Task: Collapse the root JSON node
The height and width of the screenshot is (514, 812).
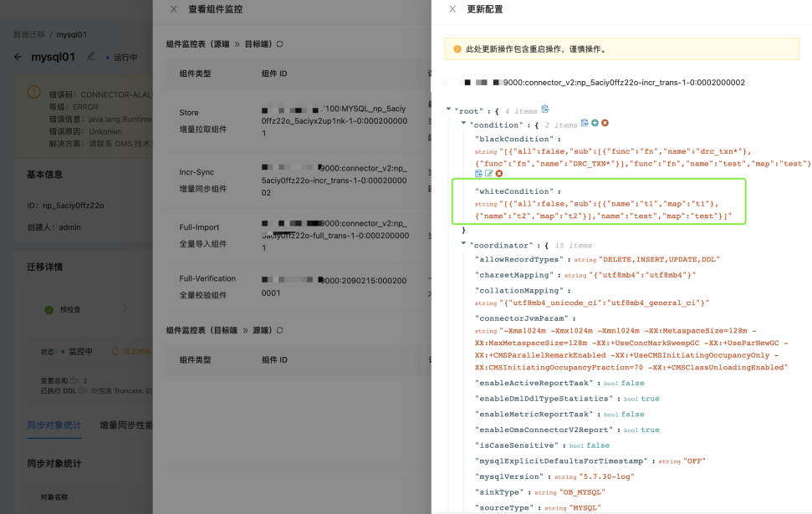Action: pyautogui.click(x=448, y=109)
